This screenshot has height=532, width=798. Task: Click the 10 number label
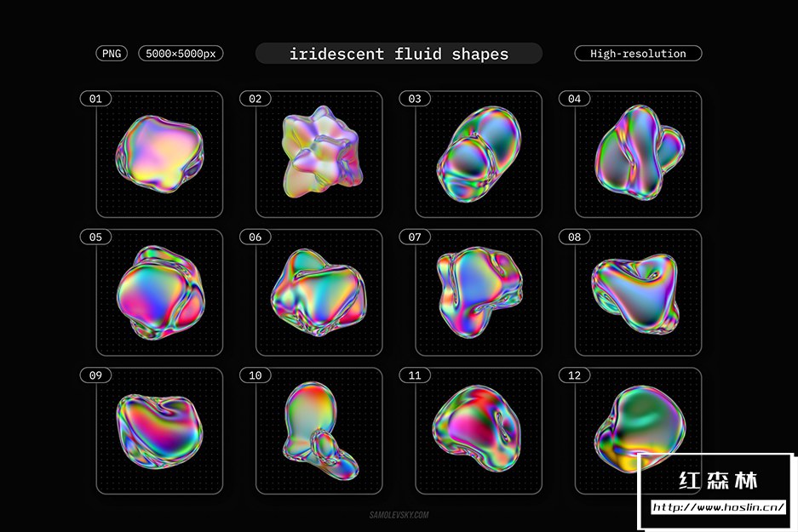point(255,375)
